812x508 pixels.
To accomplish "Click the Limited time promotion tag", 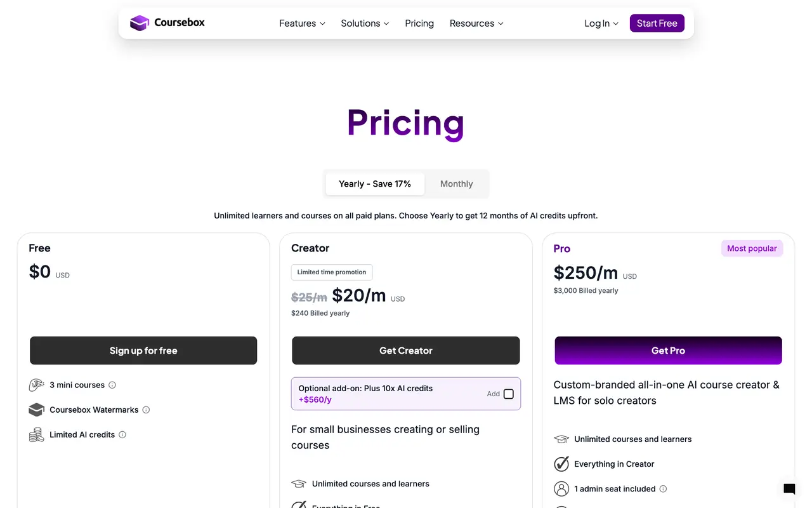I will pyautogui.click(x=332, y=272).
